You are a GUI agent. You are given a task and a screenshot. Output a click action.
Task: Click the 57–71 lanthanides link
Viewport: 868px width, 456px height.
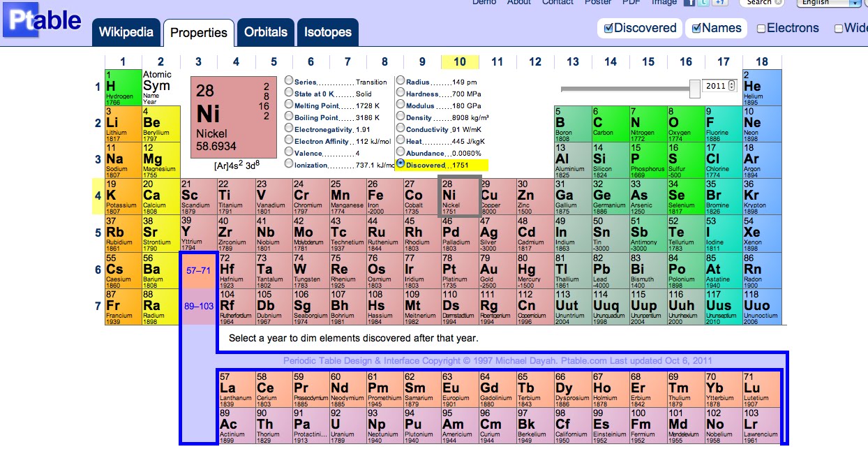199,270
